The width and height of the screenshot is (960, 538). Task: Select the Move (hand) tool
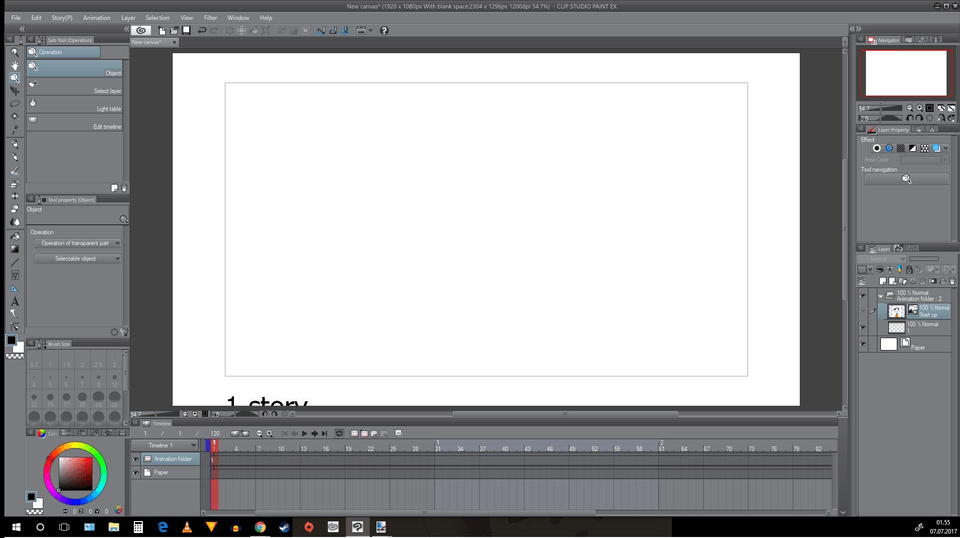tap(15, 65)
